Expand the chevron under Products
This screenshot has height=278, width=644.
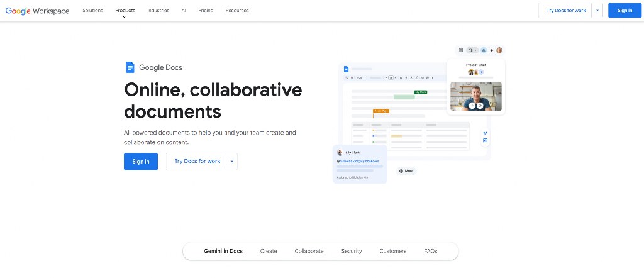click(124, 17)
